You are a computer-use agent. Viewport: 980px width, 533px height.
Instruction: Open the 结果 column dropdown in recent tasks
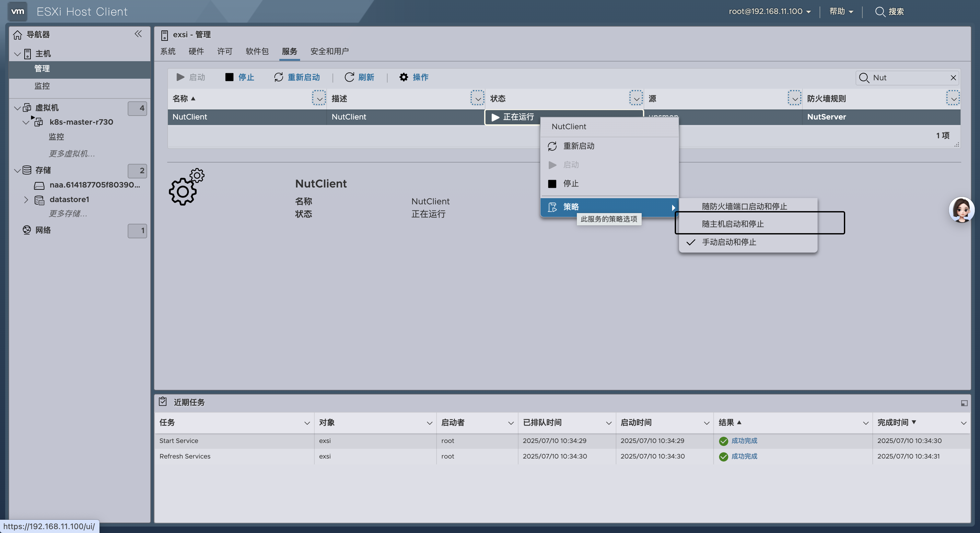[866, 423]
